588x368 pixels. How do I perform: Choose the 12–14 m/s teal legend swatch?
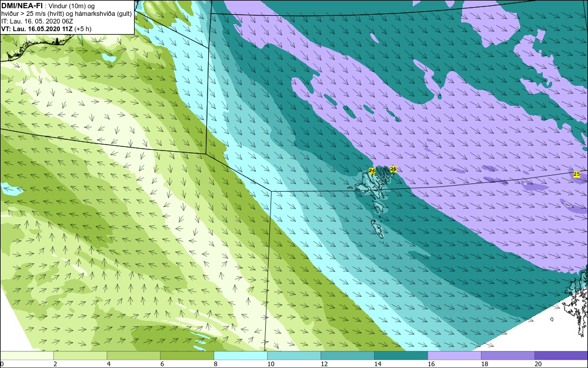pyautogui.click(x=348, y=356)
